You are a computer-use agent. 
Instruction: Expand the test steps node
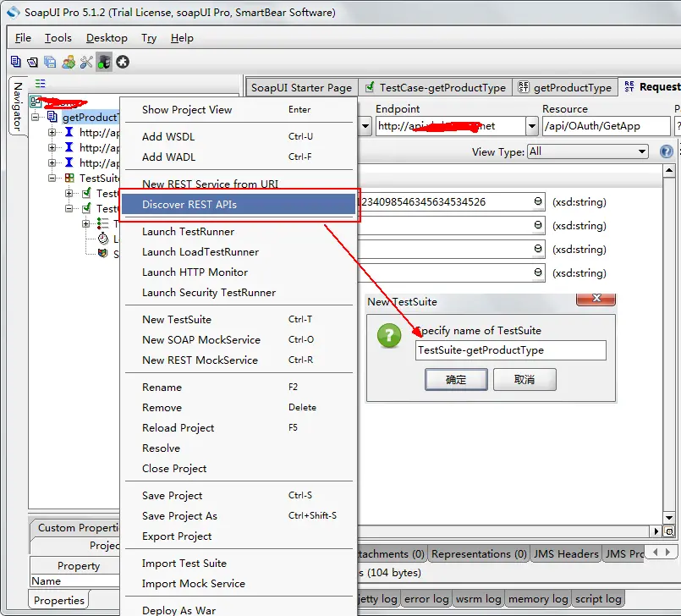tap(86, 223)
